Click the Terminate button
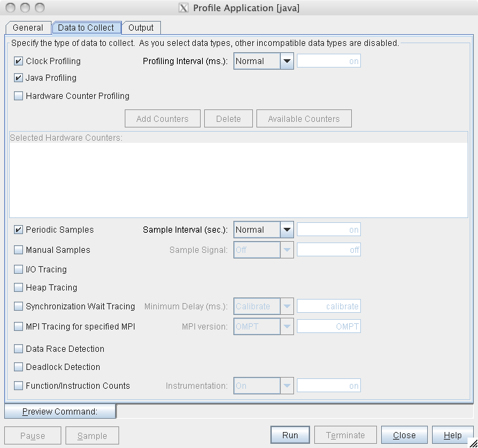 point(346,435)
